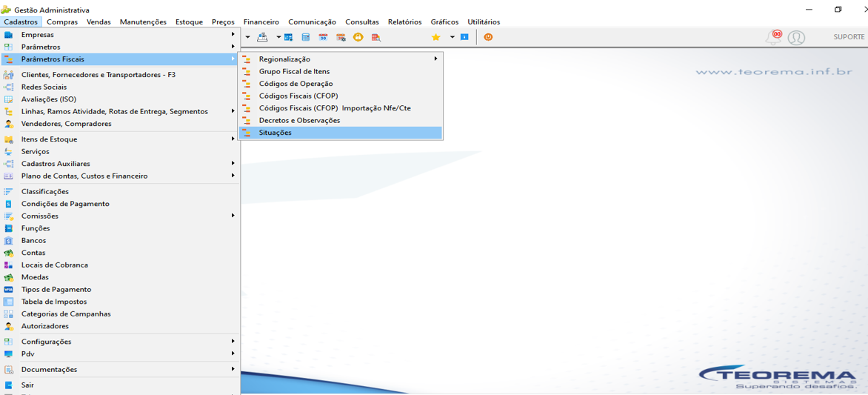Click the orange unlock padlock icon
868x395 pixels.
tap(358, 37)
